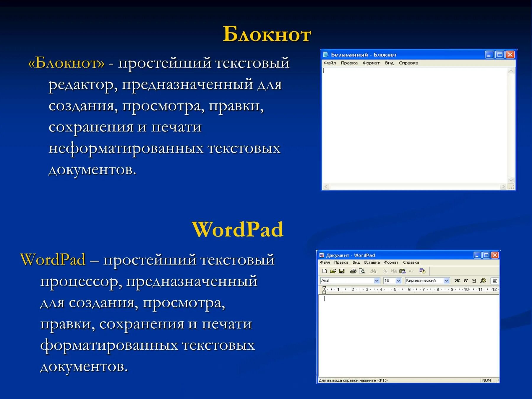This screenshot has height=399, width=532.
Task: Minimize the WordPad window
Action: click(478, 255)
